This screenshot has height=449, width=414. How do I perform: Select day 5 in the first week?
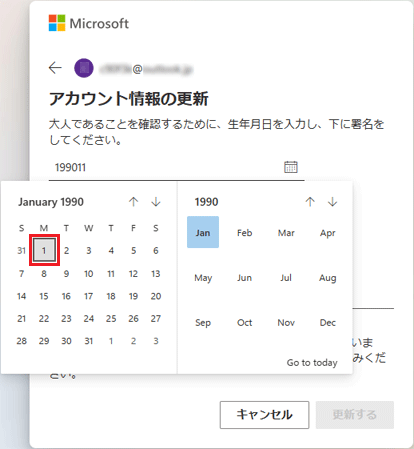point(133,250)
